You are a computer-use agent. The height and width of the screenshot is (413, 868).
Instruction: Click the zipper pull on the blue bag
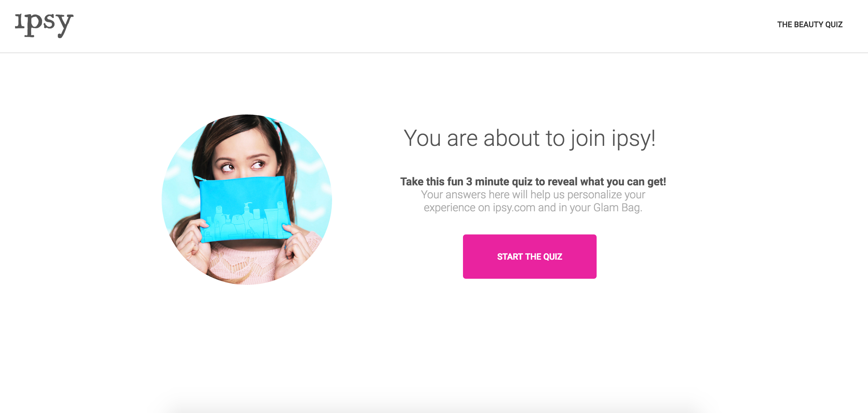(199, 179)
